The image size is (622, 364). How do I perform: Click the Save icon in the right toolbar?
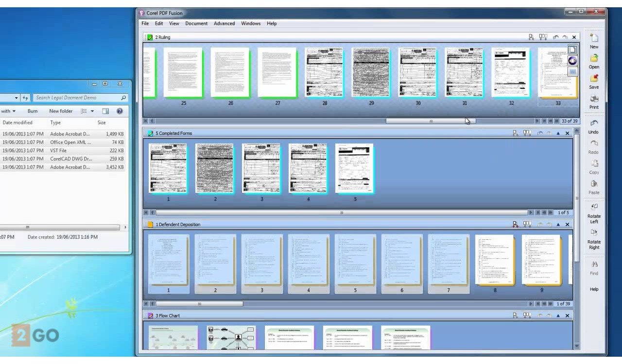(x=594, y=79)
